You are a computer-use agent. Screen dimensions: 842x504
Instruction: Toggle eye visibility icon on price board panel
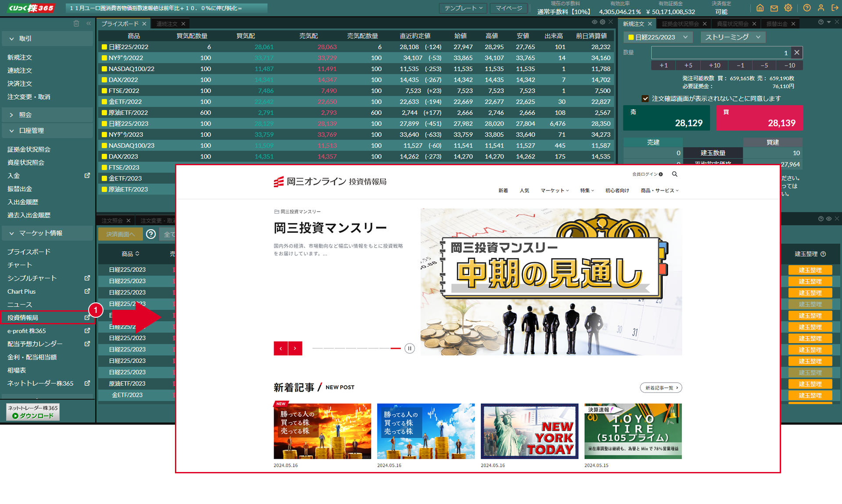click(x=595, y=22)
